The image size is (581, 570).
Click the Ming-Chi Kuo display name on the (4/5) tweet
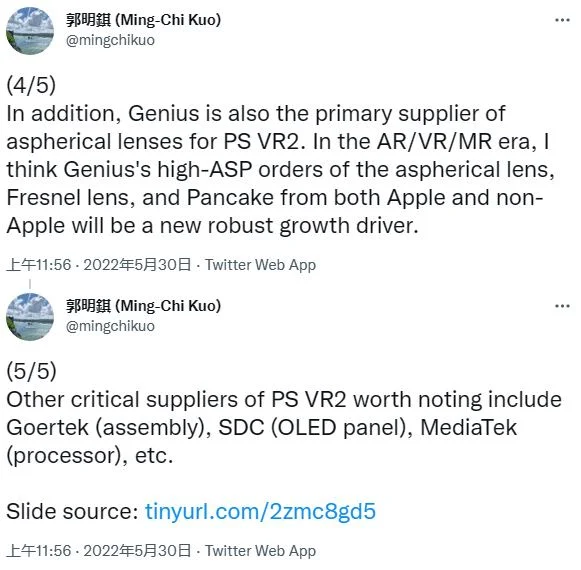point(143,20)
